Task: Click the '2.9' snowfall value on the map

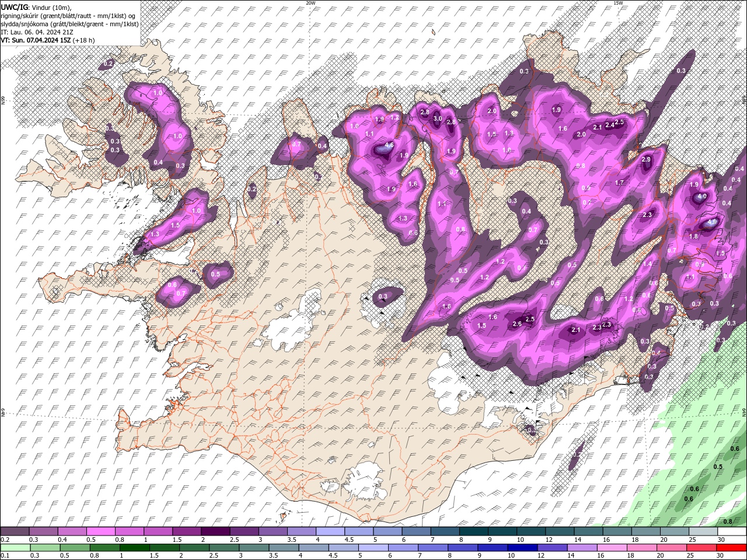Action: [646, 160]
